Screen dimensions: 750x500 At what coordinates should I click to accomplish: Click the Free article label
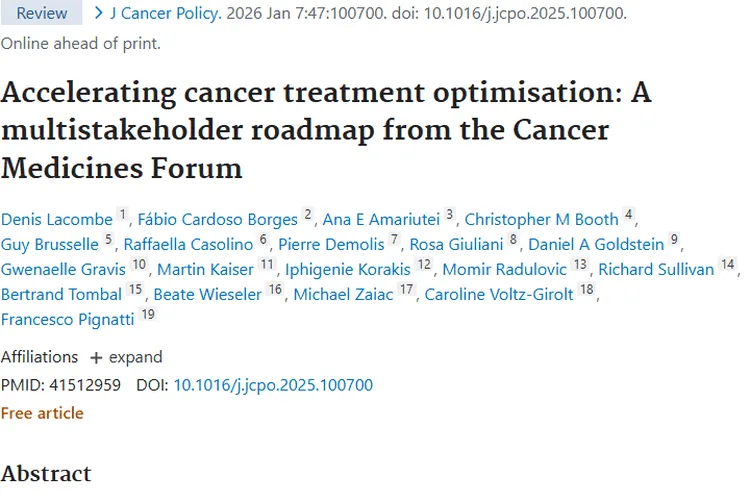point(42,413)
